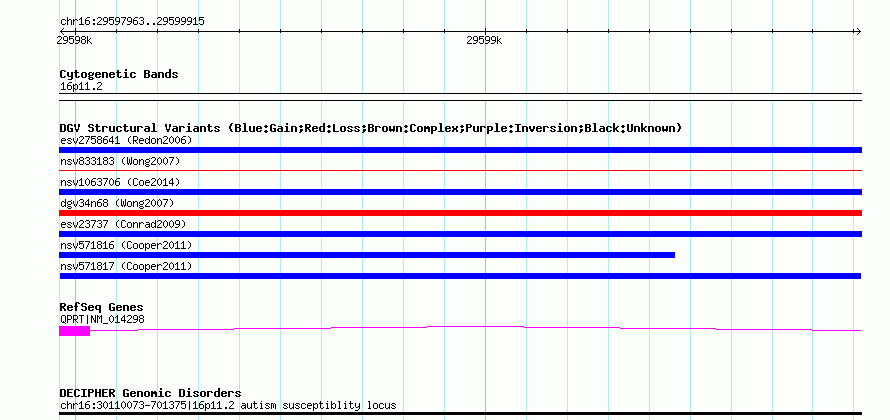Open the QPRT|NM_014298 gene label
The image size is (890, 420).
click(102, 320)
